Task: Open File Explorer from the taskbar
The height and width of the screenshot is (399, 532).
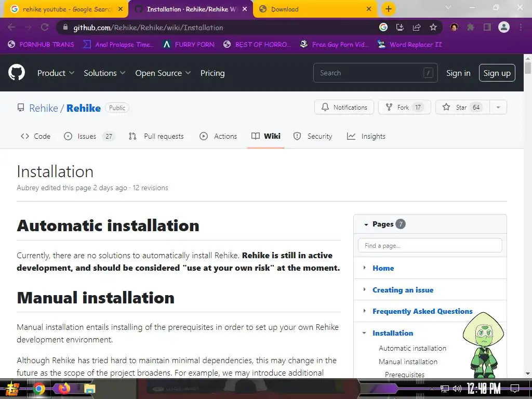Action: click(89, 389)
